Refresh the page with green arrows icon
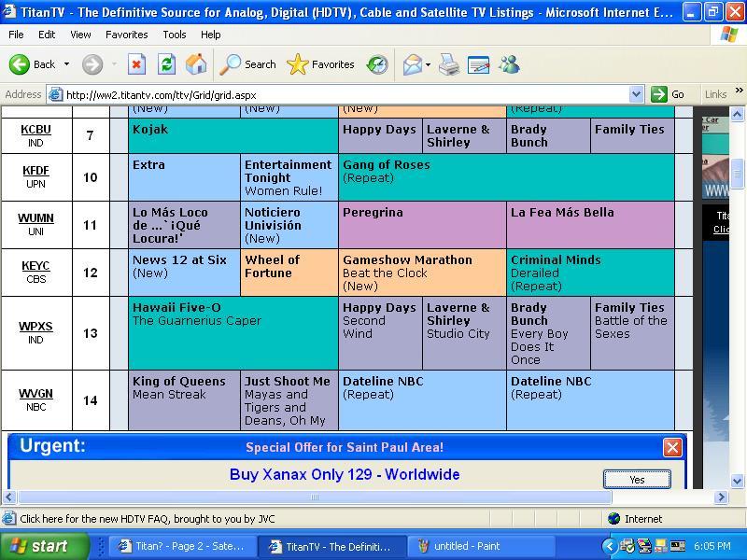 (x=167, y=64)
